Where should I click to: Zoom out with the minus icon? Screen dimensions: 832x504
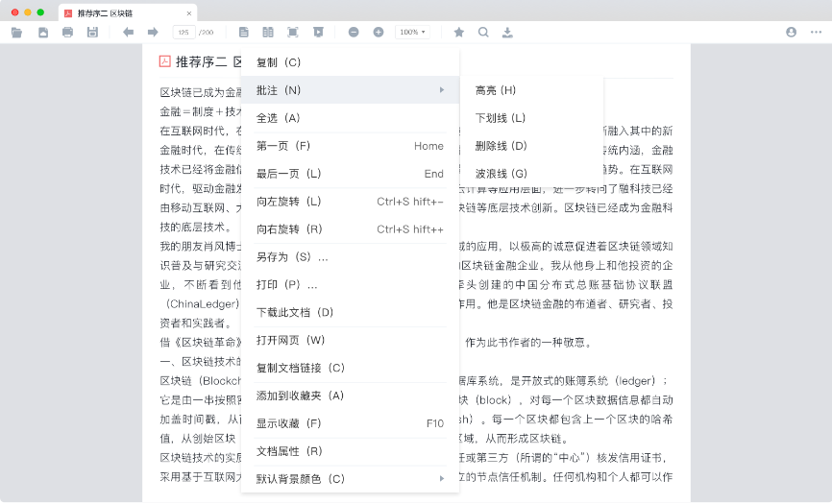[354, 33]
